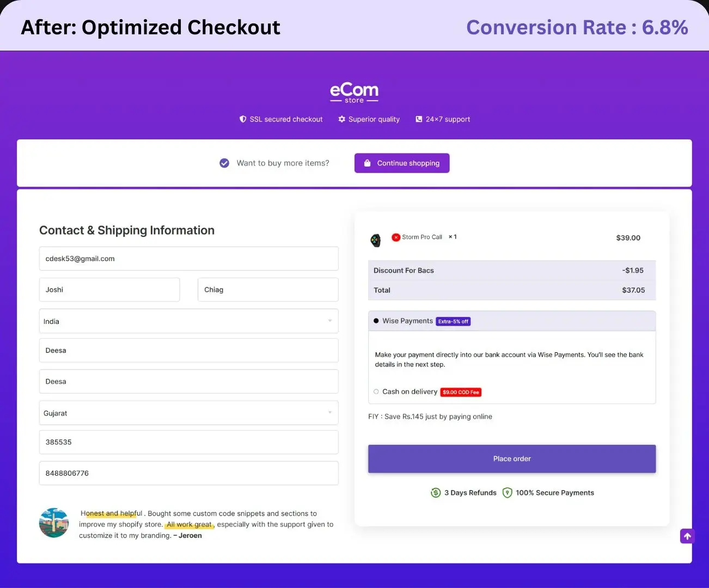Click the reviewer avatar next to testimonial
Viewport: 709px width, 588px height.
click(x=54, y=523)
